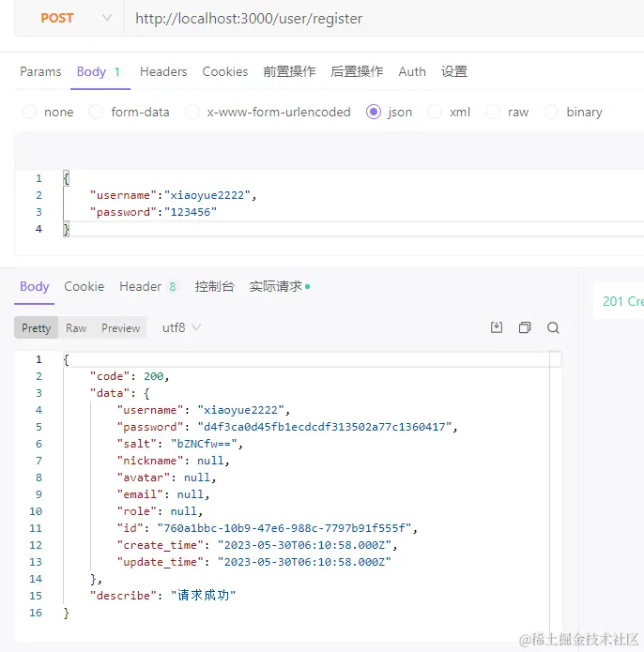Select the response Body tab
Screen dimensions: 644x652
tap(35, 286)
